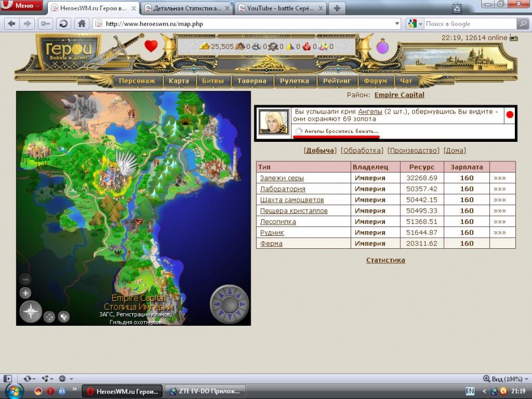Toggle the Opera panel button bottom-left
The width and height of the screenshot is (532, 399).
(x=8, y=378)
